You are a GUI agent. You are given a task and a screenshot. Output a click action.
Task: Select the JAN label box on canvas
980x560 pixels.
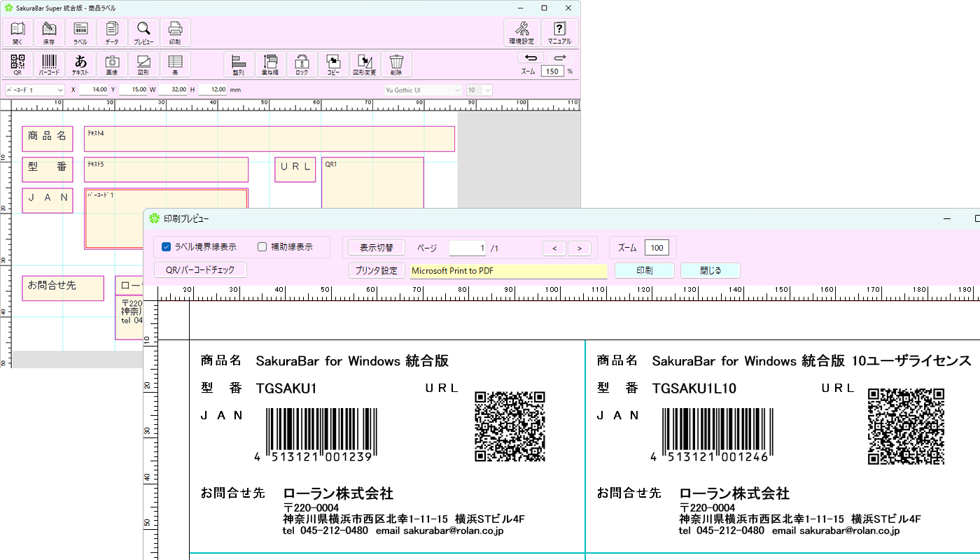tap(48, 200)
